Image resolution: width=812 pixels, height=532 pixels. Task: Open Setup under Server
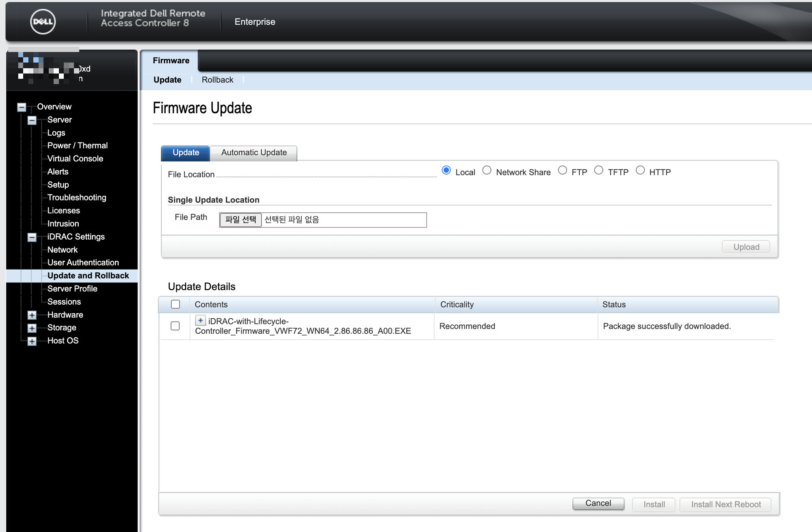pyautogui.click(x=58, y=185)
